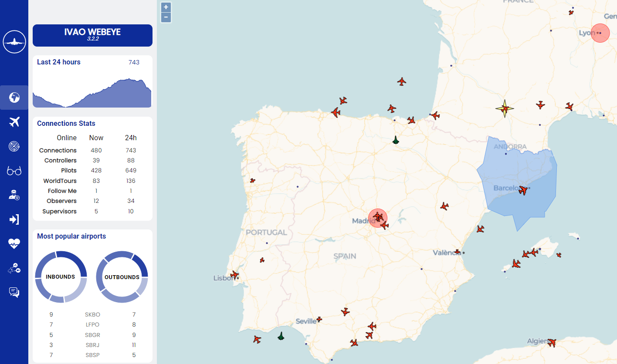Viewport: 617px width, 364px height.
Task: Select the aircraft near Algiers
Action: point(552,343)
